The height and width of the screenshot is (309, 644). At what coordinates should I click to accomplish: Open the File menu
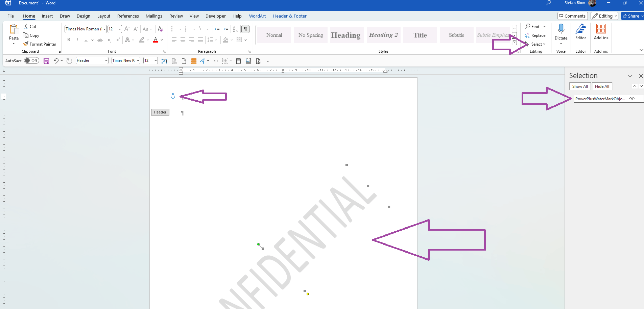coord(11,16)
